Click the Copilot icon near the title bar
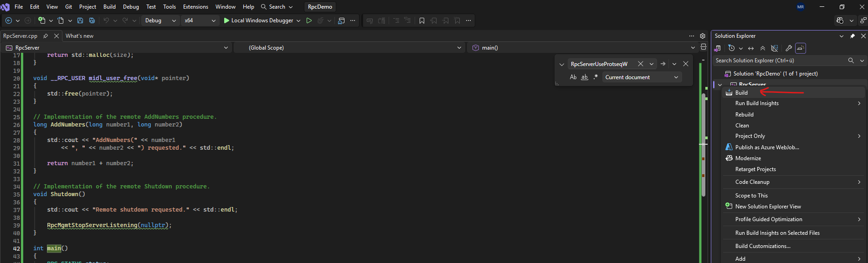 pos(840,20)
